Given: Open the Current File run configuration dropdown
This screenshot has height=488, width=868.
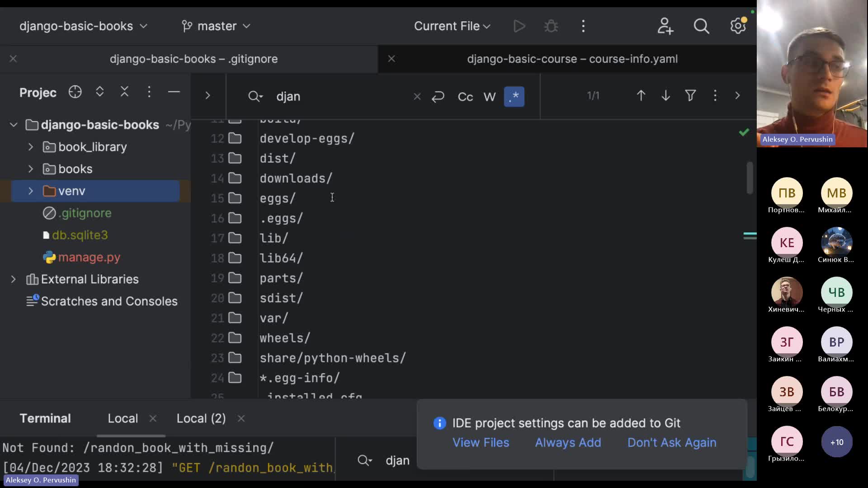Looking at the screenshot, I should coord(452,26).
